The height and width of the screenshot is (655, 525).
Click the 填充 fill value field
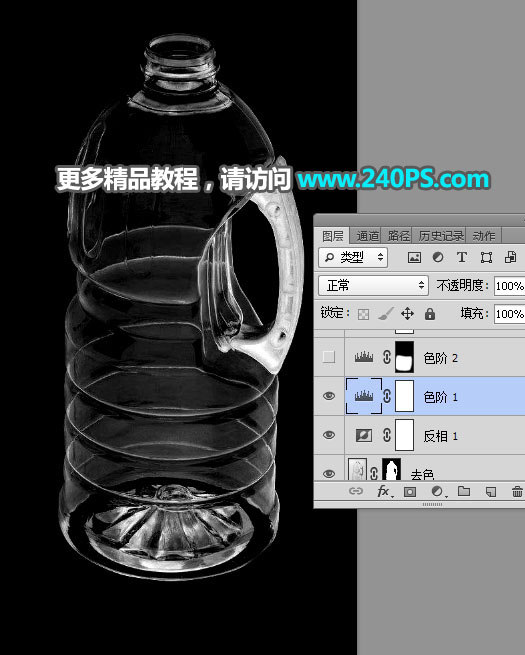tap(510, 314)
